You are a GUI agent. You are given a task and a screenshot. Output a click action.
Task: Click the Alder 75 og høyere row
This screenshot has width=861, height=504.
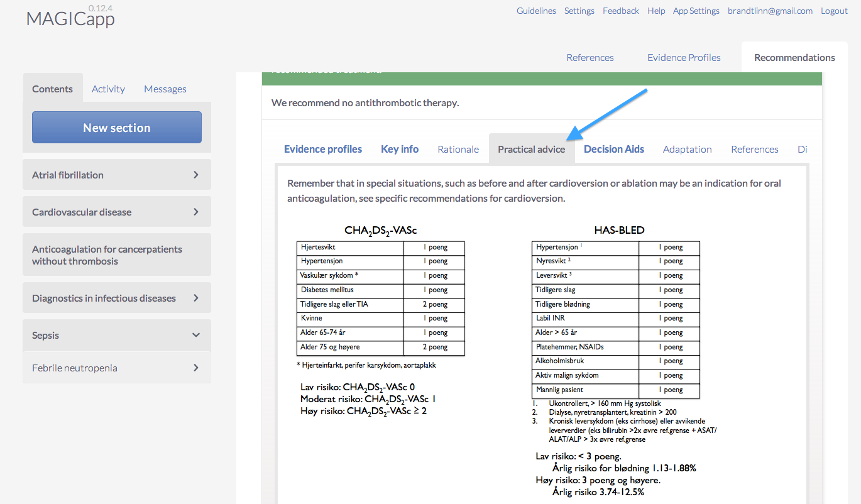(381, 348)
